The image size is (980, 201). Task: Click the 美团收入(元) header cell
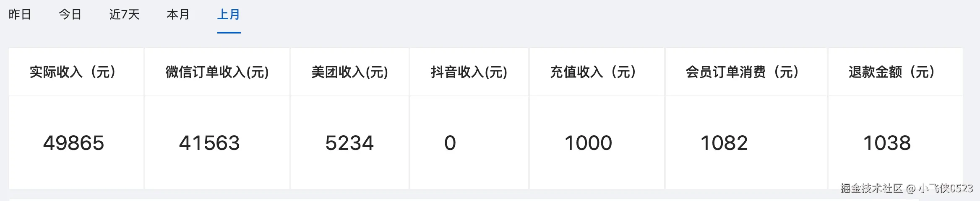pyautogui.click(x=350, y=72)
